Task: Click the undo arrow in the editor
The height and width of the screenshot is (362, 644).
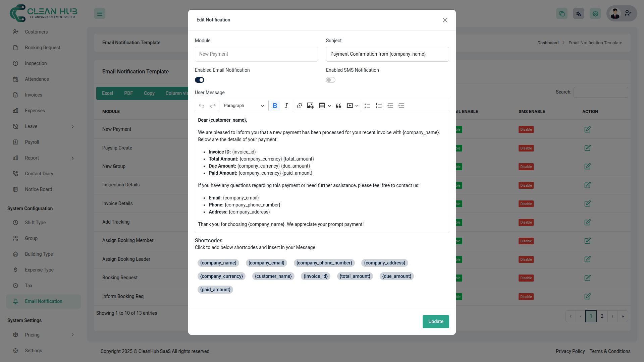Action: 202,105
